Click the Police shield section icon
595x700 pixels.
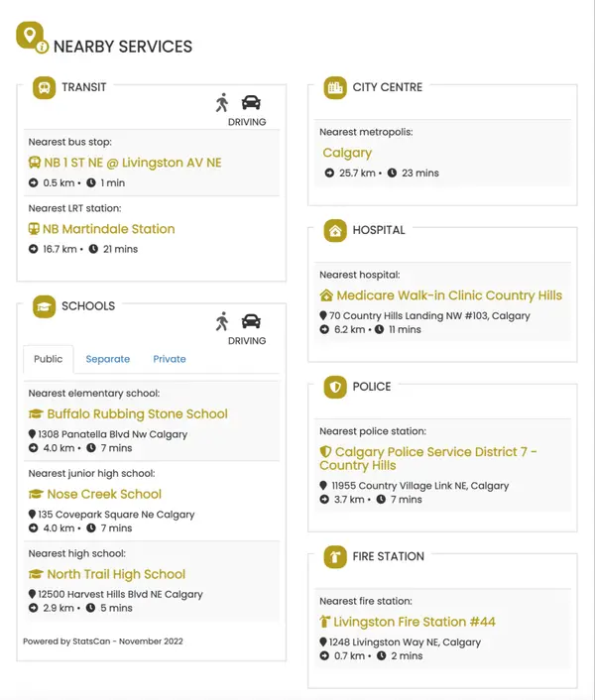click(335, 388)
